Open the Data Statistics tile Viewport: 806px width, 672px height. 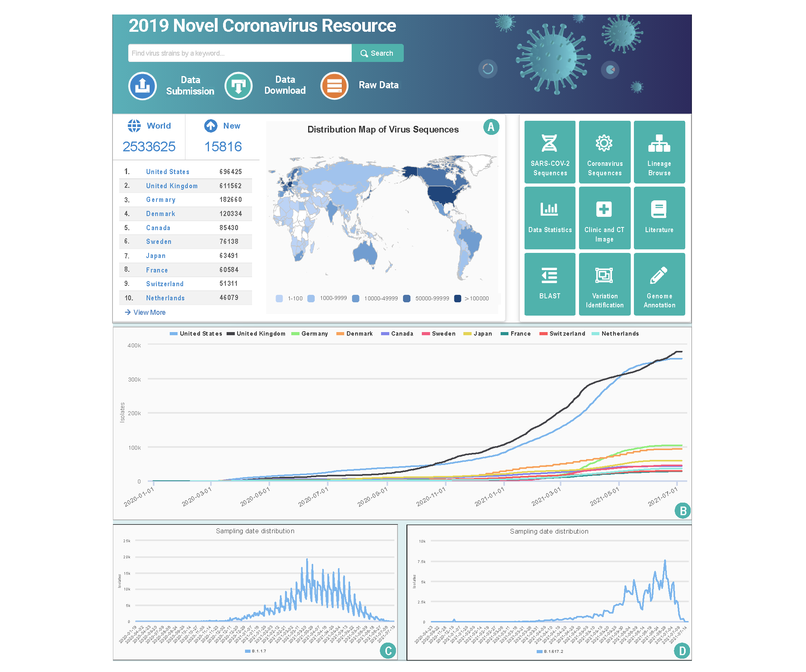pyautogui.click(x=550, y=218)
